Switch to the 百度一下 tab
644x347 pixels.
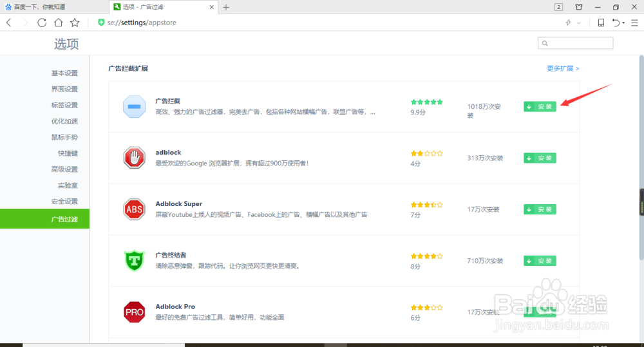click(55, 7)
